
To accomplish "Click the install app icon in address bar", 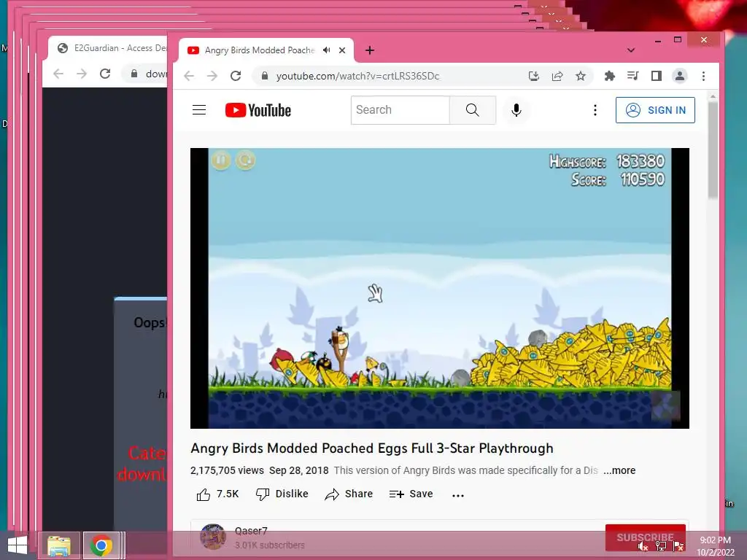I will pyautogui.click(x=533, y=76).
